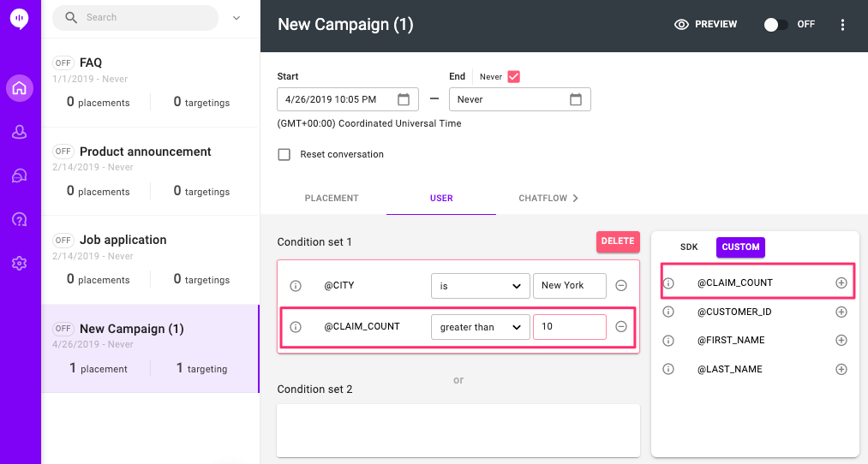Click info icon for @FIRST_NAME
The width and height of the screenshot is (868, 464).
668,340
